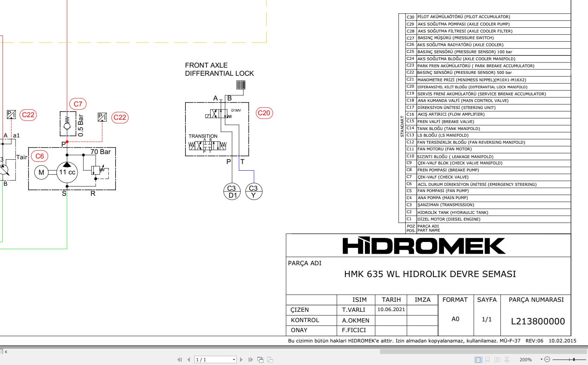Click the C24 AXLE COOLER MANIFOLD row

click(x=488, y=59)
